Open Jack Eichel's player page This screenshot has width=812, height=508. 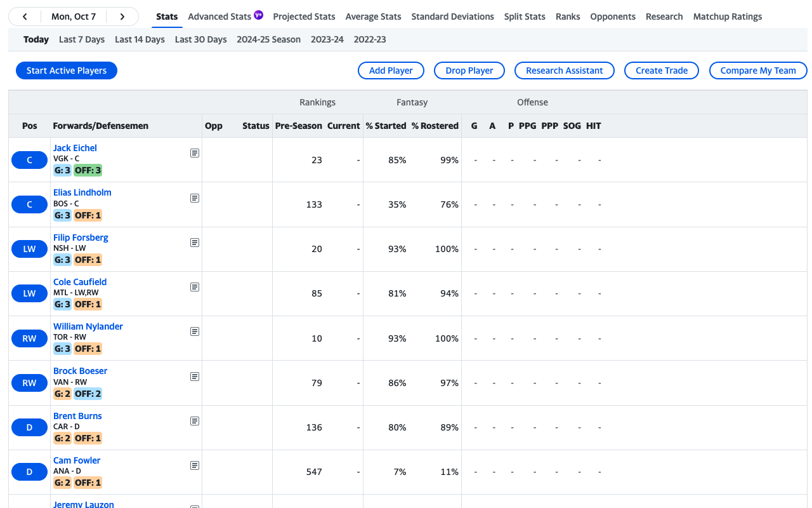[75, 148]
